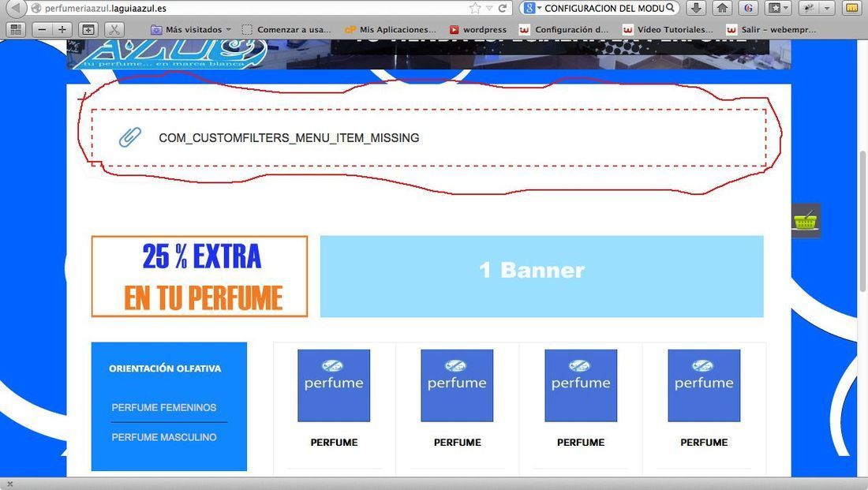Image resolution: width=868 pixels, height=490 pixels.
Task: Open the Mis Aplicaciones bookmark
Action: click(390, 29)
